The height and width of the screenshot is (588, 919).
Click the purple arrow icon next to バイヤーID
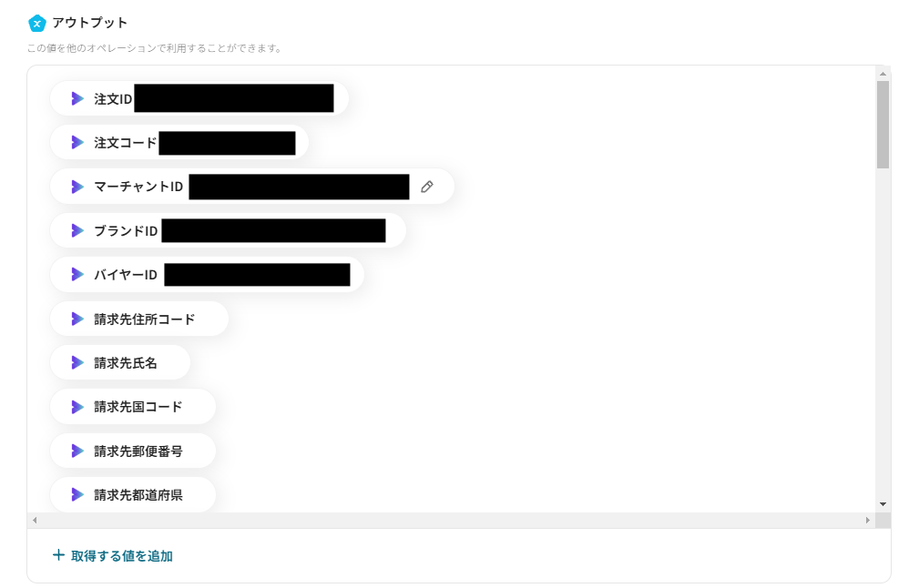(77, 274)
